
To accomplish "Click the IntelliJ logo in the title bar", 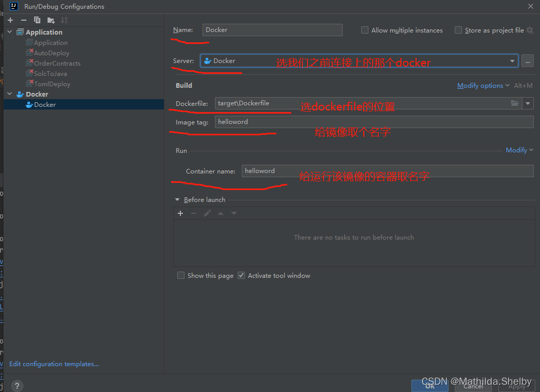I will (x=14, y=6).
